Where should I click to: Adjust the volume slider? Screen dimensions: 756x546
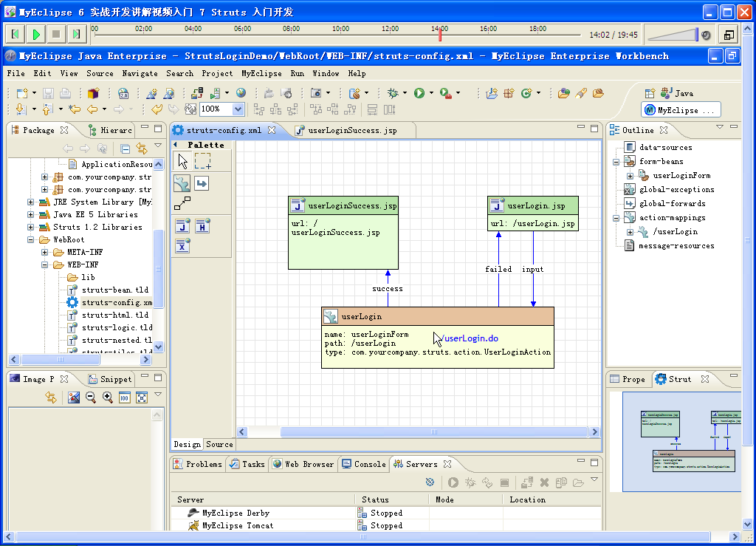(x=673, y=35)
